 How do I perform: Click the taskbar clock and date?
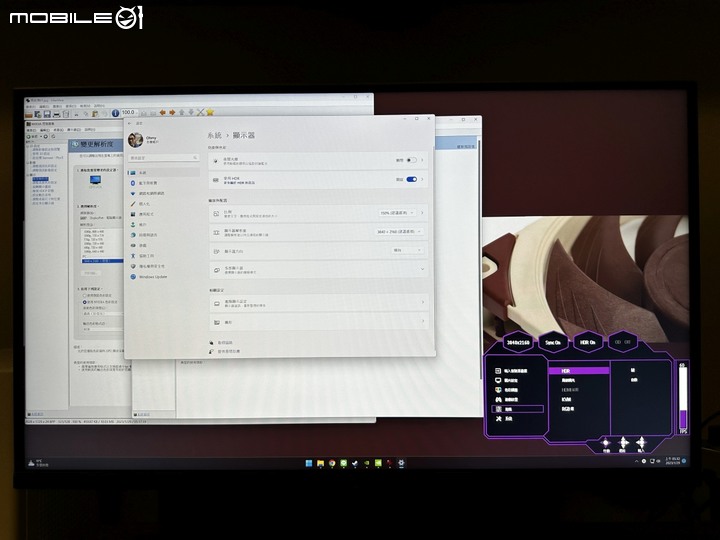[x=672, y=461]
